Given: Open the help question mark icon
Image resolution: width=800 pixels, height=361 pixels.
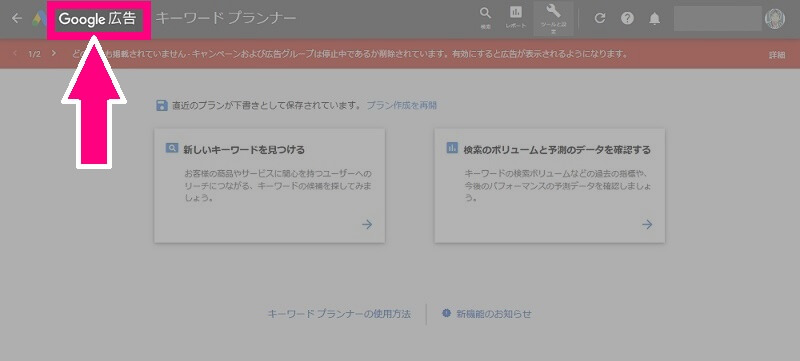Looking at the screenshot, I should 627,18.
